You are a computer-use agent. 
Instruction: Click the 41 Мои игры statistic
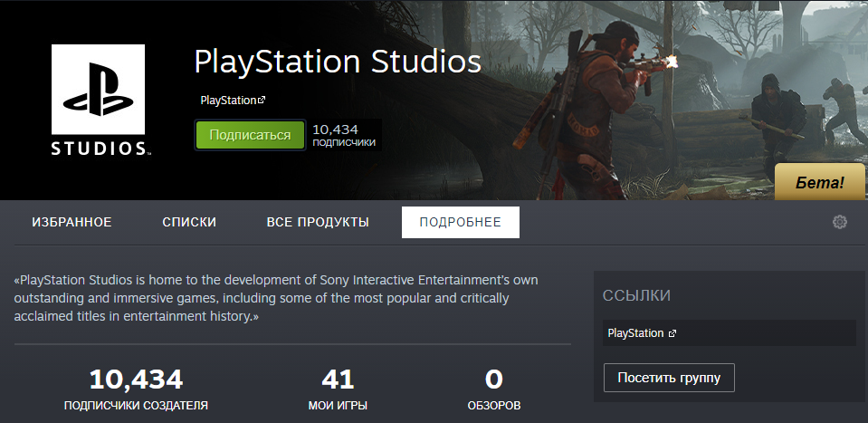(x=338, y=391)
